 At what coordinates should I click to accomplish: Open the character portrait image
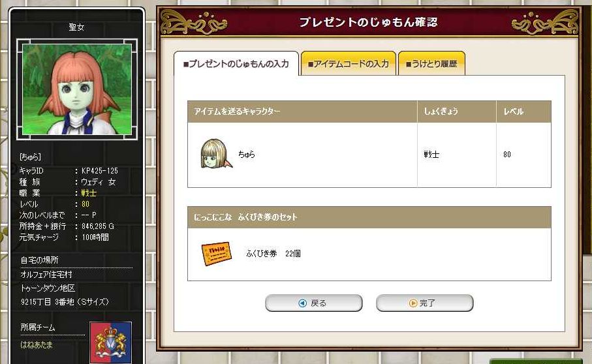pos(77,89)
